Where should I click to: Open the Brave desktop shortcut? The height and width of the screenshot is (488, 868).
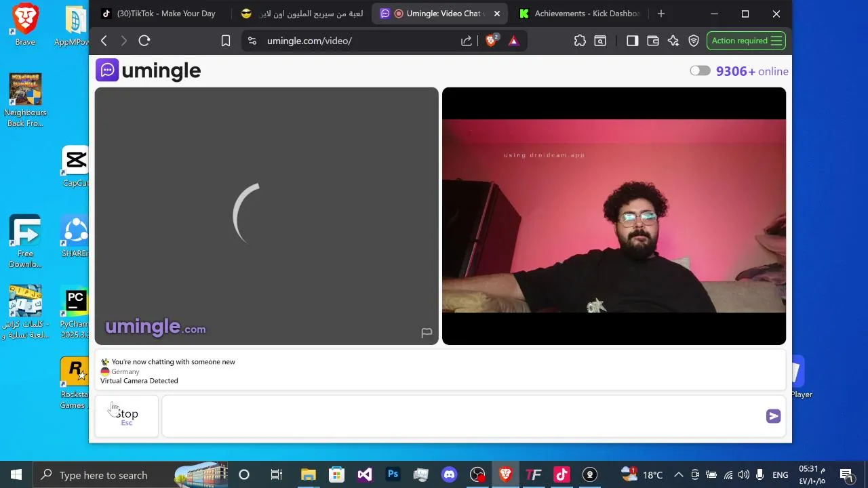[x=25, y=24]
